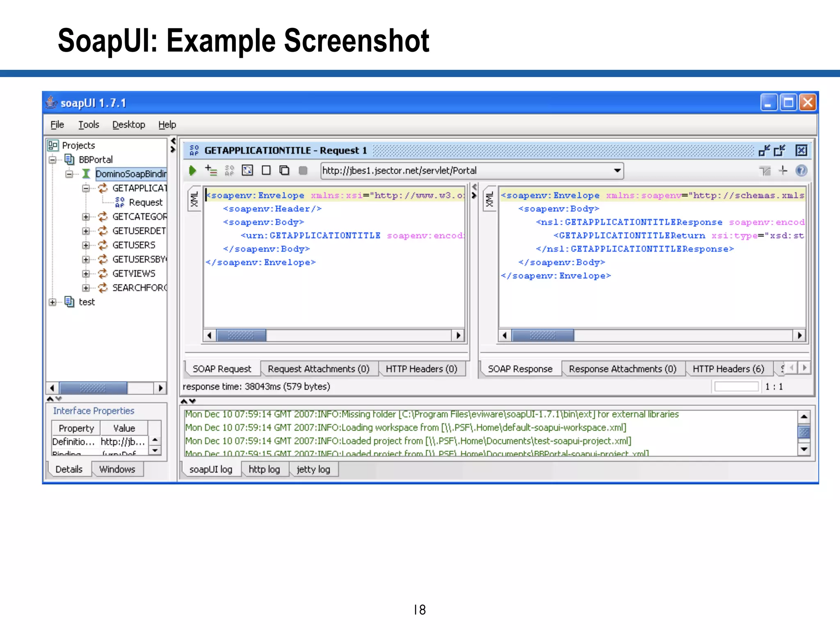This screenshot has width=840, height=630.
Task: Click the plus icon beside the help icon
Action: (x=783, y=170)
